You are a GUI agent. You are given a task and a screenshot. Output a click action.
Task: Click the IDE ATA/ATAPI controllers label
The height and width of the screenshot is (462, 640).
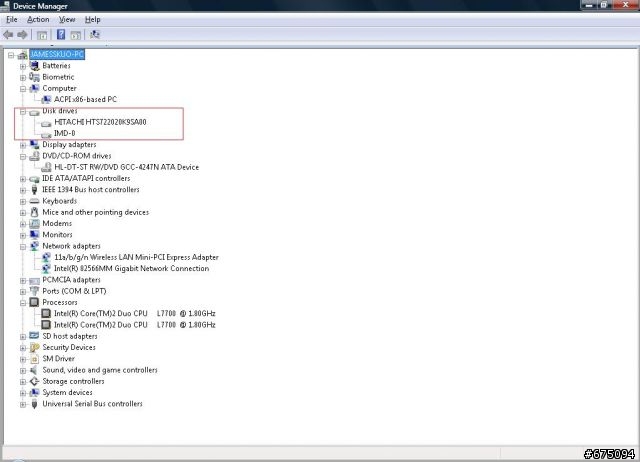[86, 178]
